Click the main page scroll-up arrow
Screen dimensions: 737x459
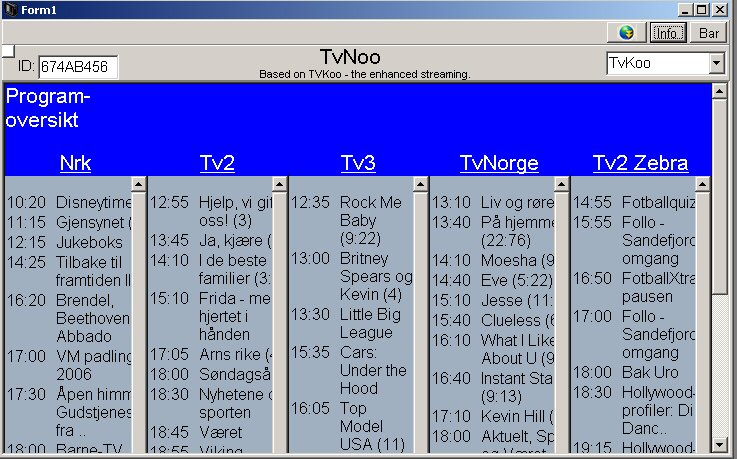coord(720,91)
